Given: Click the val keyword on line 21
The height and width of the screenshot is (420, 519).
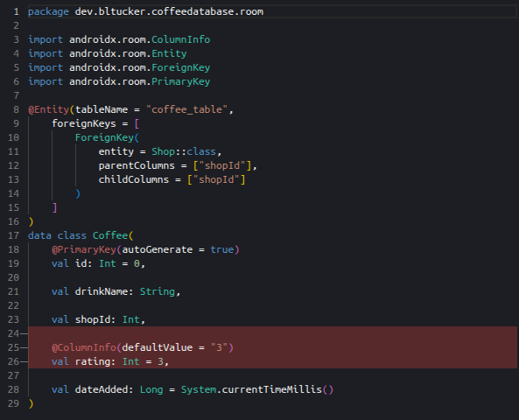Looking at the screenshot, I should click(x=60, y=291).
